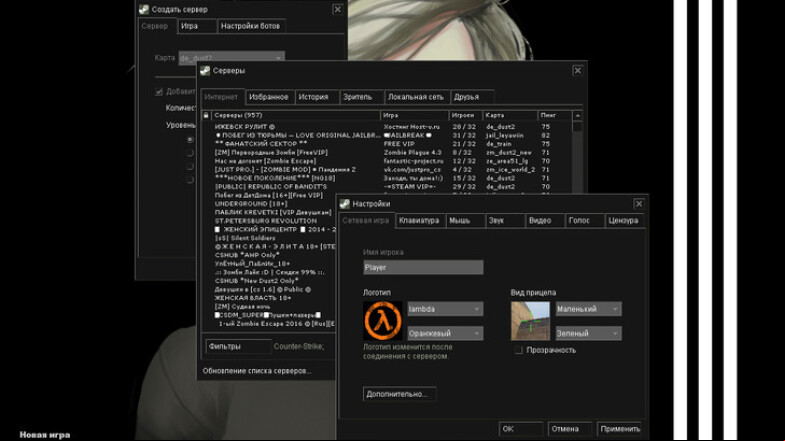Screen dimensions: 785x441
Task: Click the orange lambda logo preview
Action: tap(382, 321)
